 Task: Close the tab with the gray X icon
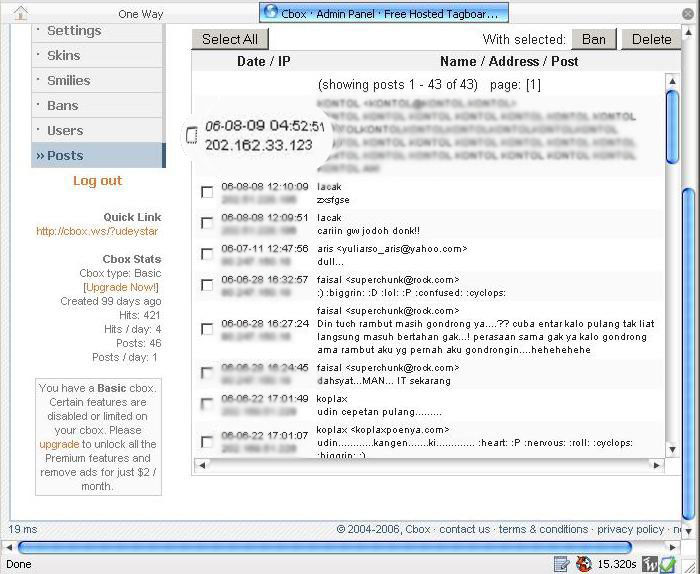point(688,14)
